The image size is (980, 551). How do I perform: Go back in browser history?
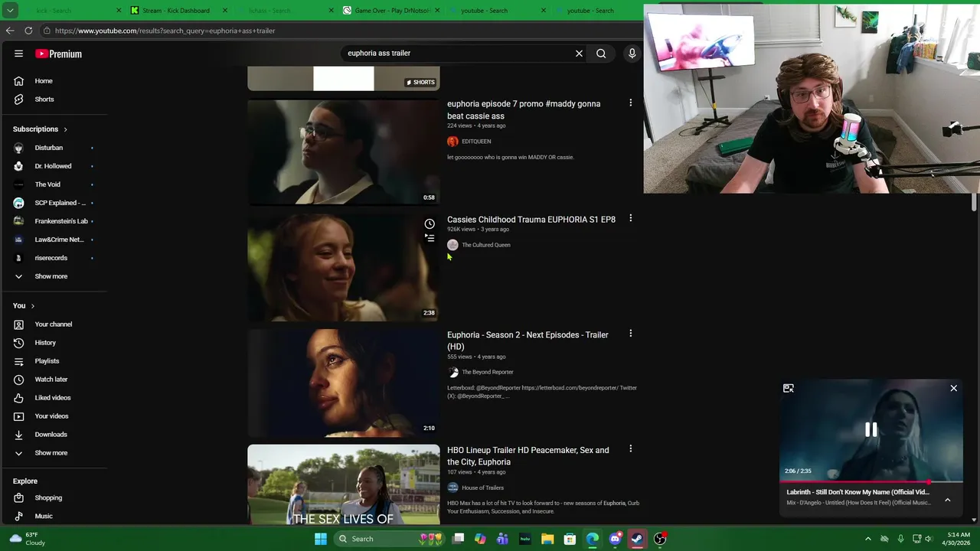10,31
